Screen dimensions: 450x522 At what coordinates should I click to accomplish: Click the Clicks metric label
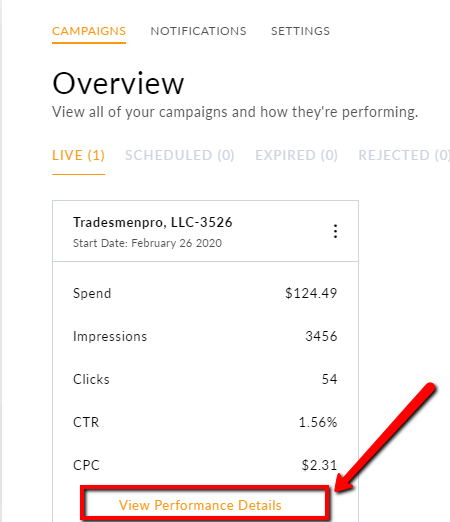click(91, 379)
